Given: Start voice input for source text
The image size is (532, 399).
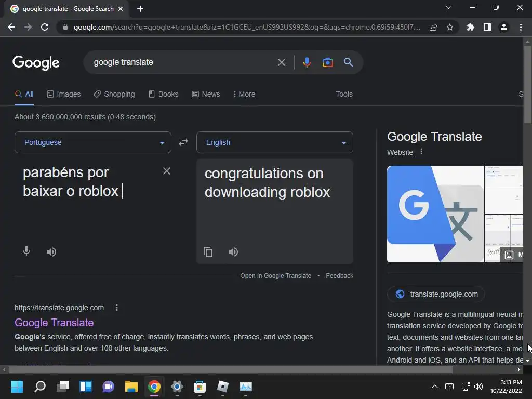Looking at the screenshot, I should click(26, 251).
